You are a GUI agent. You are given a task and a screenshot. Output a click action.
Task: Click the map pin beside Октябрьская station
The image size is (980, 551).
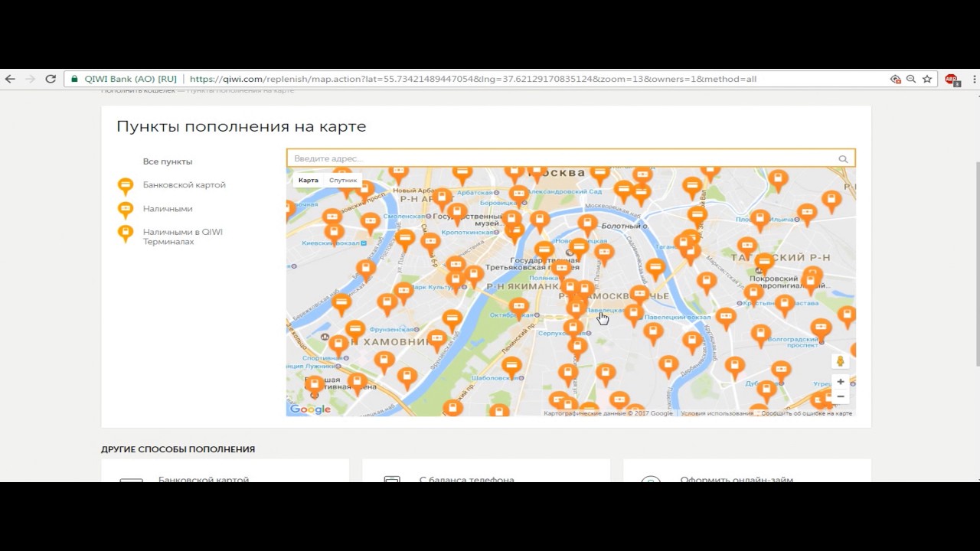[x=519, y=308]
